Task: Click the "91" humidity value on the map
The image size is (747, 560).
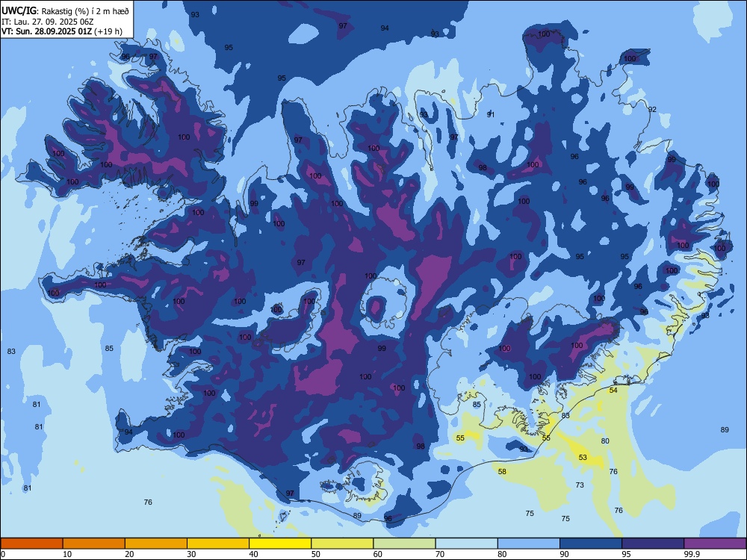Action: tap(491, 115)
